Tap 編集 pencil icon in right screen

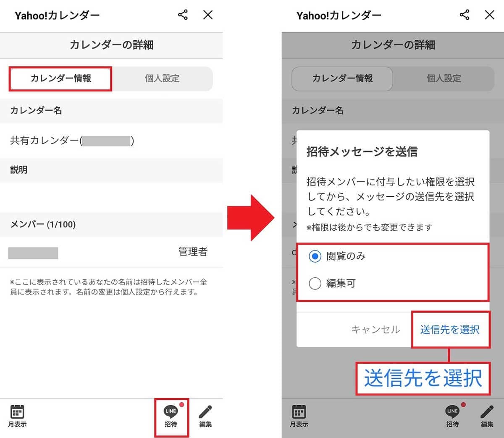pyautogui.click(x=487, y=416)
